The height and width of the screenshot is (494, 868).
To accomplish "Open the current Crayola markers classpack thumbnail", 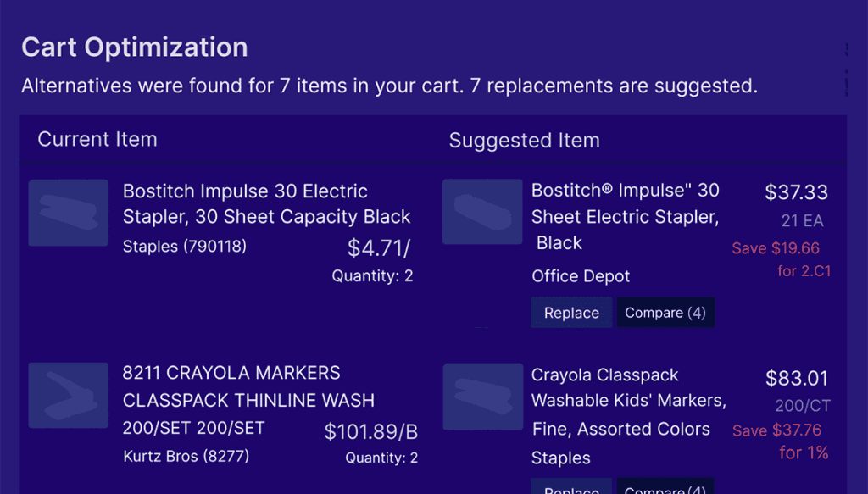I will 69,394.
